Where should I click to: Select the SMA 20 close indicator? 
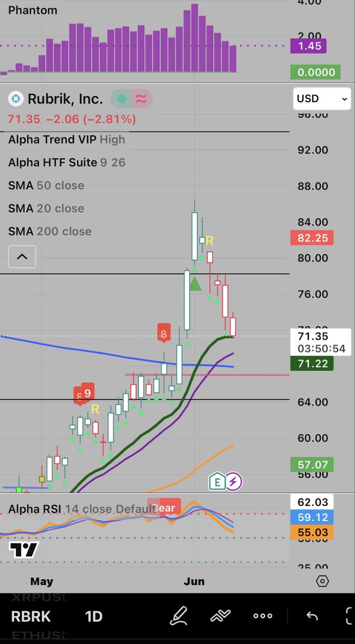(x=46, y=208)
